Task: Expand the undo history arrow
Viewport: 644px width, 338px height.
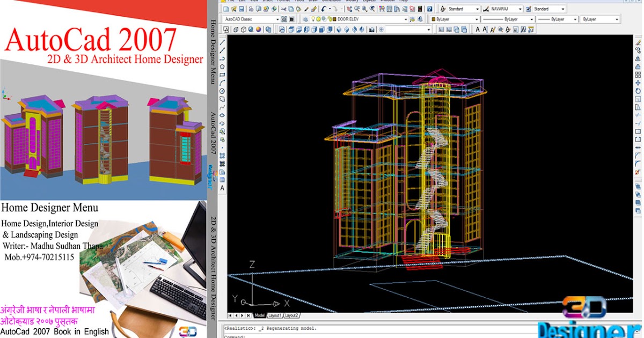Action: point(330,9)
